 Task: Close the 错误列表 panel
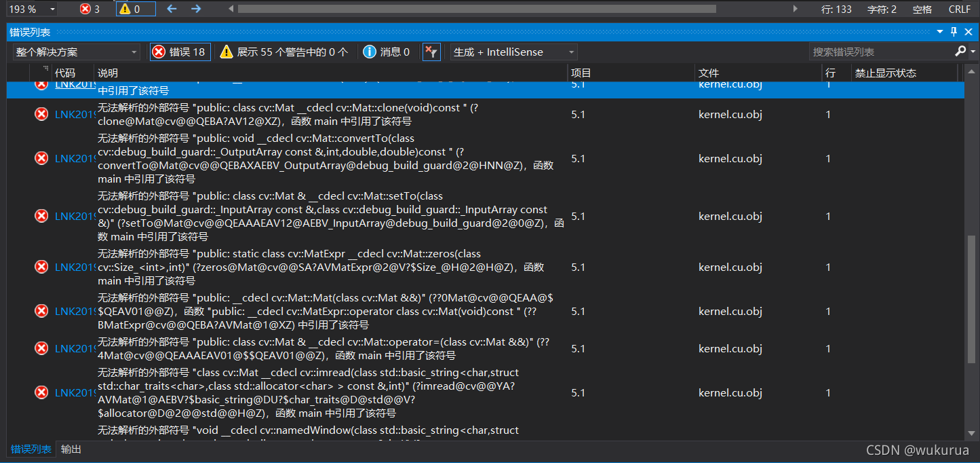pos(968,32)
